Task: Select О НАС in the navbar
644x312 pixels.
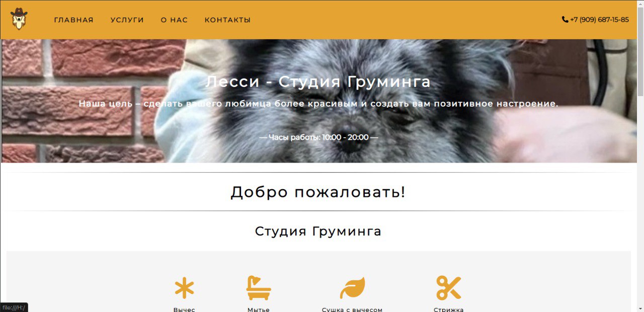Action: [x=174, y=20]
